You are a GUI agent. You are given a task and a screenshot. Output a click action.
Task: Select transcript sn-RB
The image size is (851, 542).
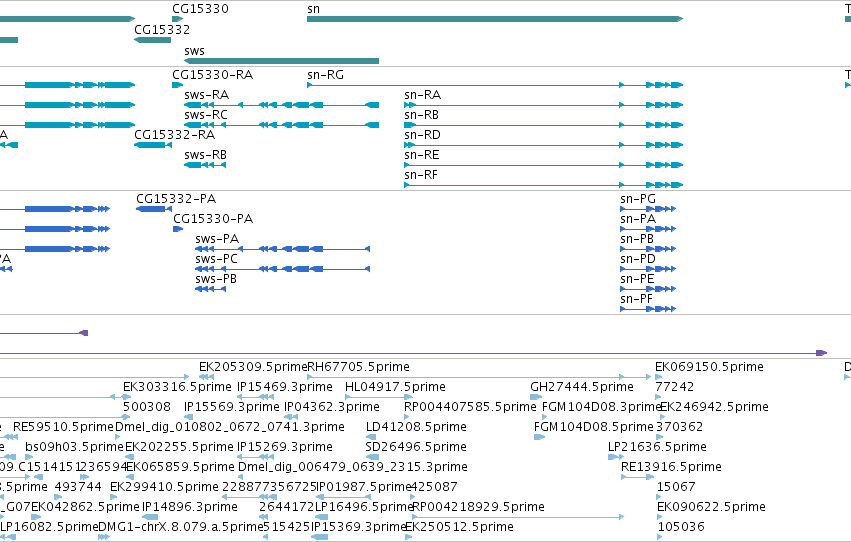(543, 125)
